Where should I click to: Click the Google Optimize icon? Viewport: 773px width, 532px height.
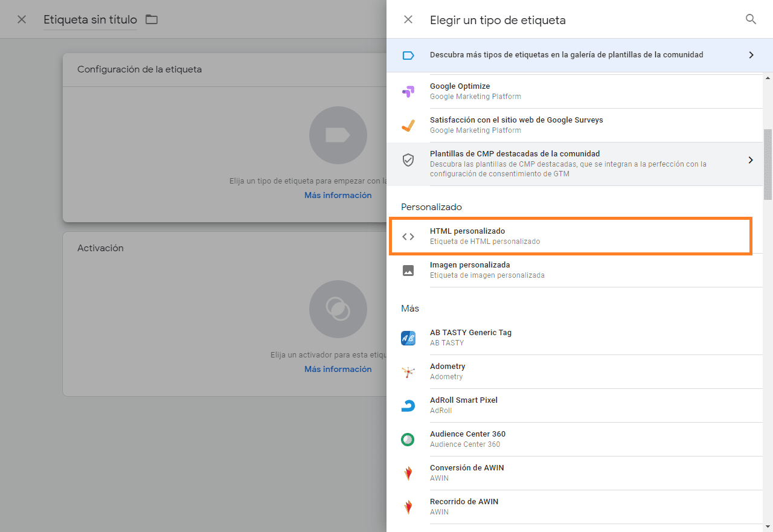408,90
